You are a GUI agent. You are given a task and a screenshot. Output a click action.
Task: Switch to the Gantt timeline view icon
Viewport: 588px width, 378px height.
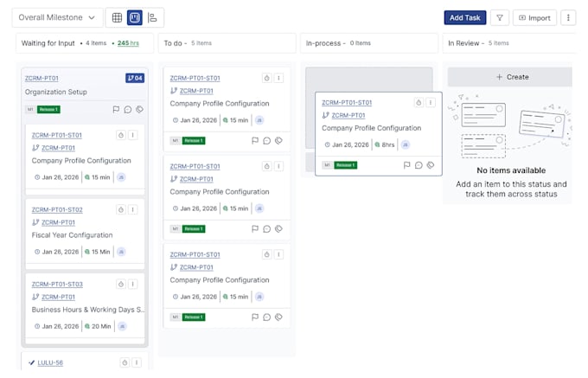coord(152,17)
